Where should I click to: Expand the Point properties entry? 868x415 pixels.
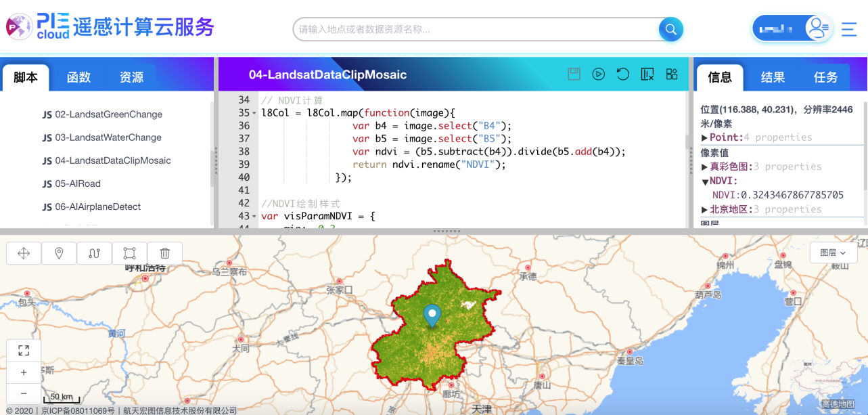(x=705, y=137)
